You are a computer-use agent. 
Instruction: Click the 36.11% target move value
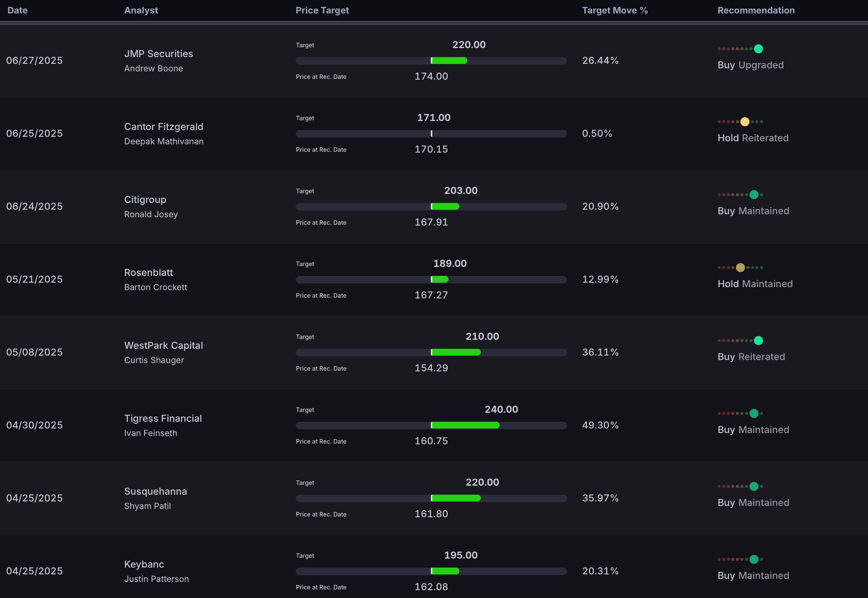600,352
